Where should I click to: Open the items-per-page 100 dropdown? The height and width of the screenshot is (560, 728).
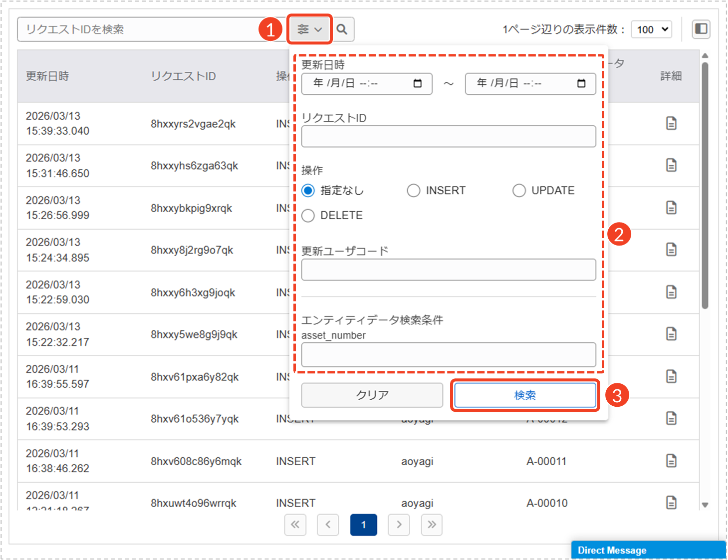(652, 29)
